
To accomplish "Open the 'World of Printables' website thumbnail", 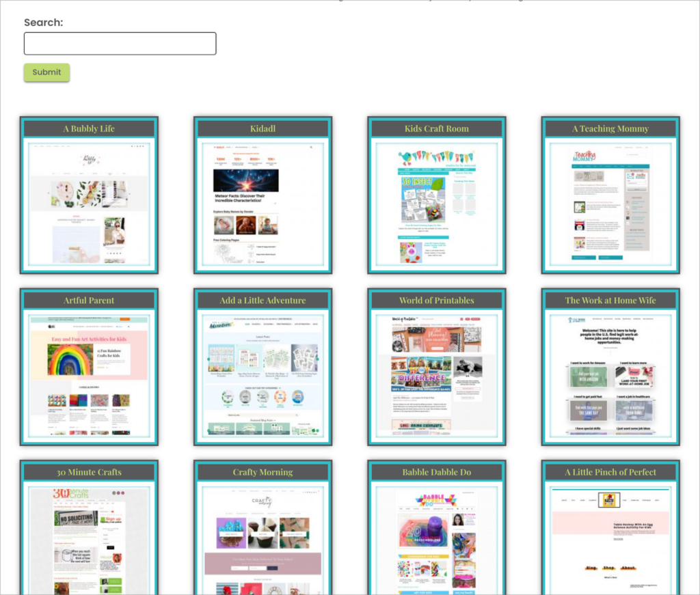I will click(x=435, y=372).
